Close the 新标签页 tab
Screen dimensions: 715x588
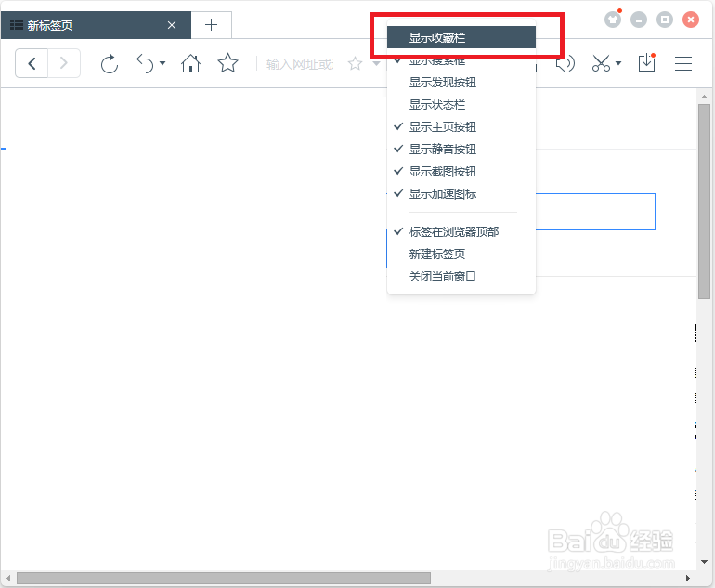172,25
